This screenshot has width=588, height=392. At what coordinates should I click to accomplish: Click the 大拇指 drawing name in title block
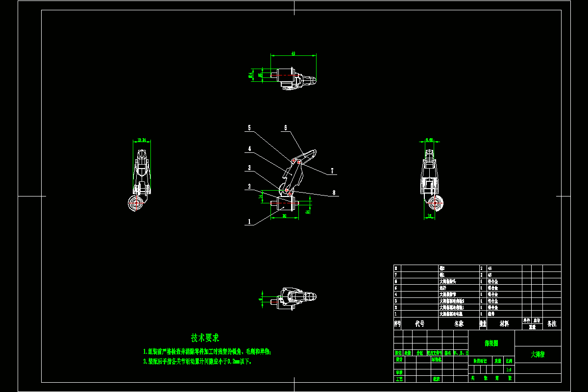(538, 354)
